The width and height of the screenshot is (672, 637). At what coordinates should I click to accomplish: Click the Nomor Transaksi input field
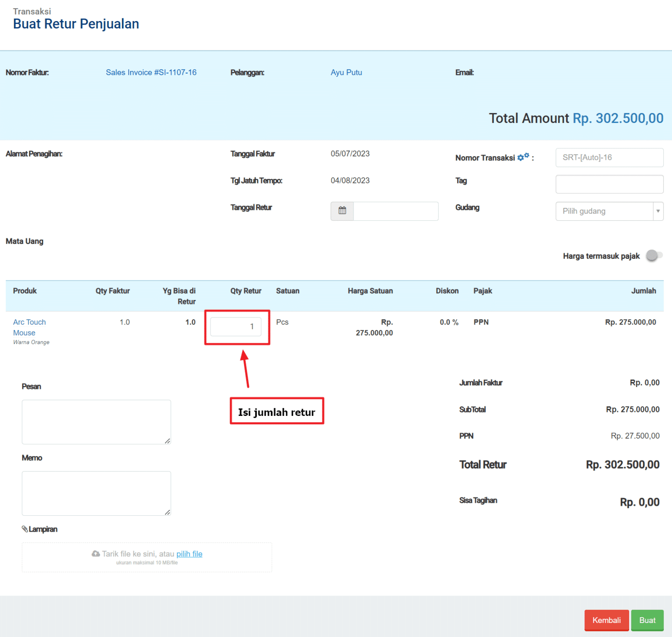coord(609,158)
